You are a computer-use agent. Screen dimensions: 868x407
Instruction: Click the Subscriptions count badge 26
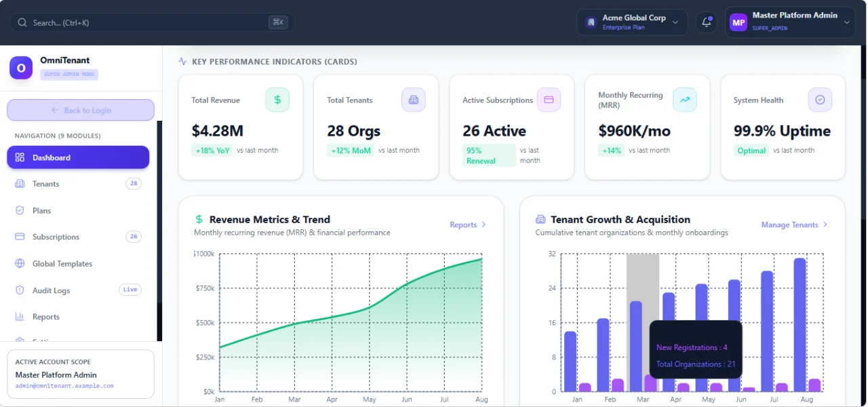pos(134,237)
